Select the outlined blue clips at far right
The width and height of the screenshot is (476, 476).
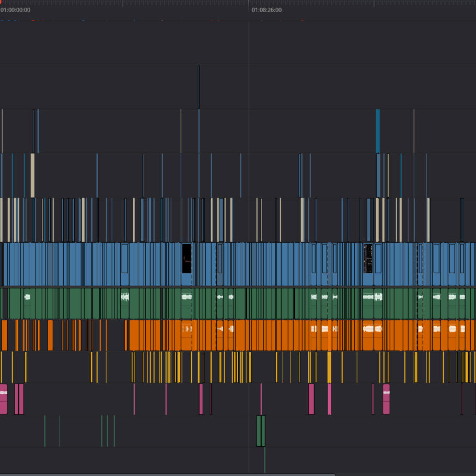point(462,219)
